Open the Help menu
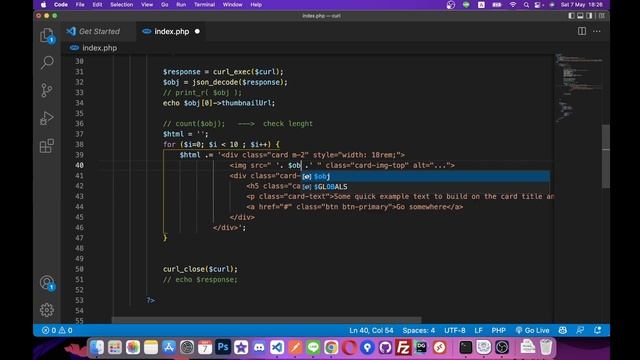 (x=256, y=5)
